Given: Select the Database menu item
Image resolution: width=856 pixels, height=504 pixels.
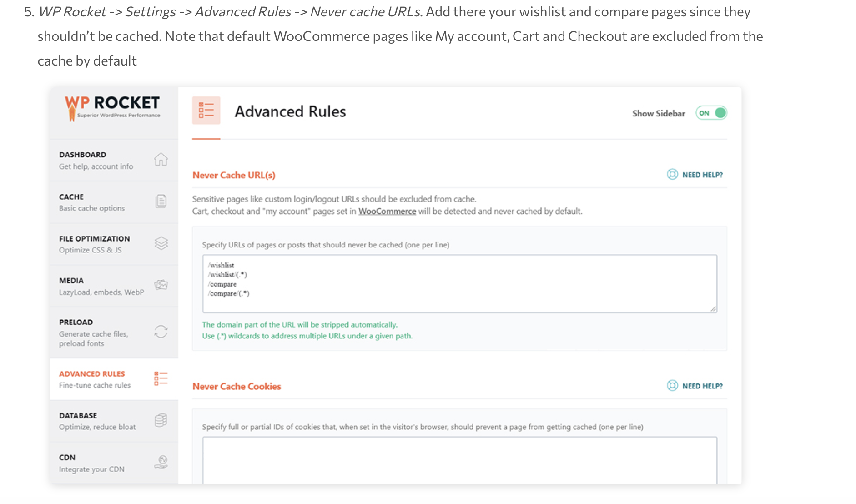Looking at the screenshot, I should pos(114,421).
